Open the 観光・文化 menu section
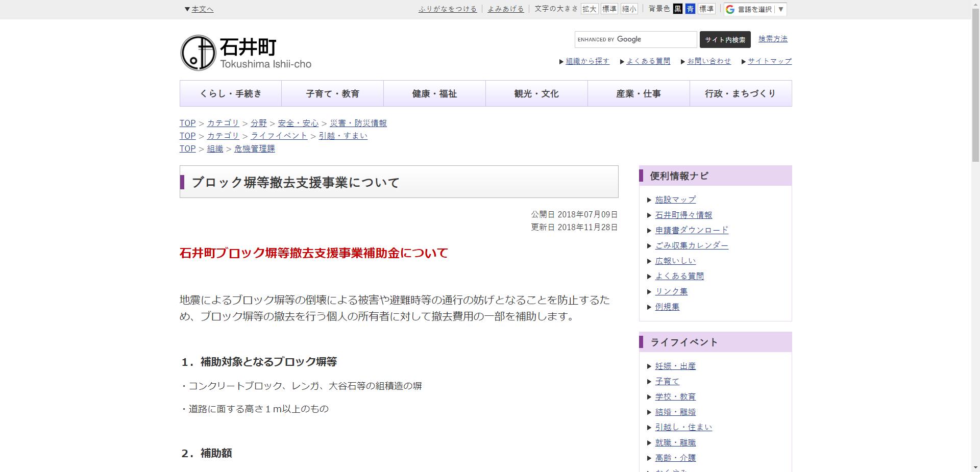The width and height of the screenshot is (980, 472). 536,93
